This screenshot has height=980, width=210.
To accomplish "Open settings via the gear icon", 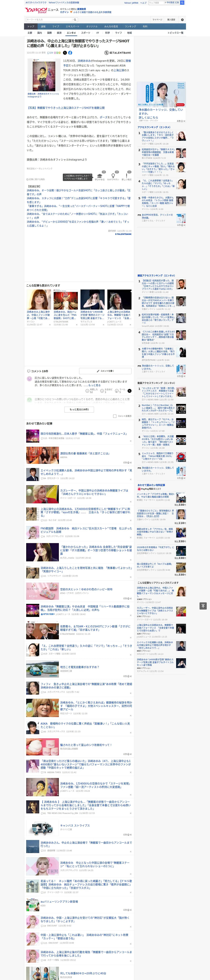I will (x=182, y=20).
